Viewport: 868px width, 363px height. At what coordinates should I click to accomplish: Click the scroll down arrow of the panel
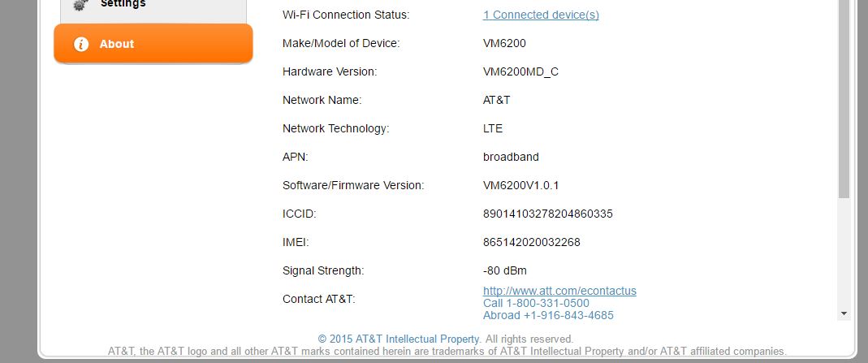pos(844,313)
